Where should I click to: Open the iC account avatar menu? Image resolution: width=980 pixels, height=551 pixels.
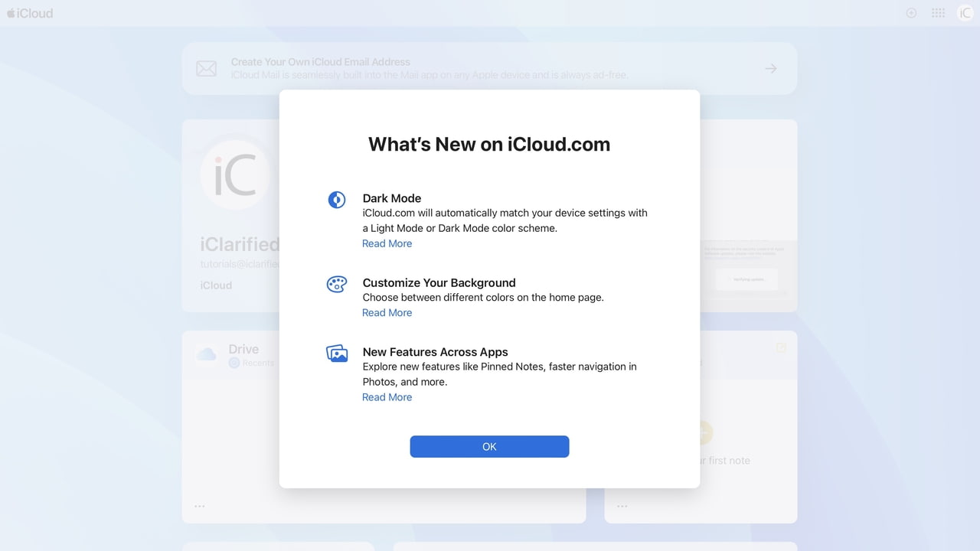click(x=964, y=12)
